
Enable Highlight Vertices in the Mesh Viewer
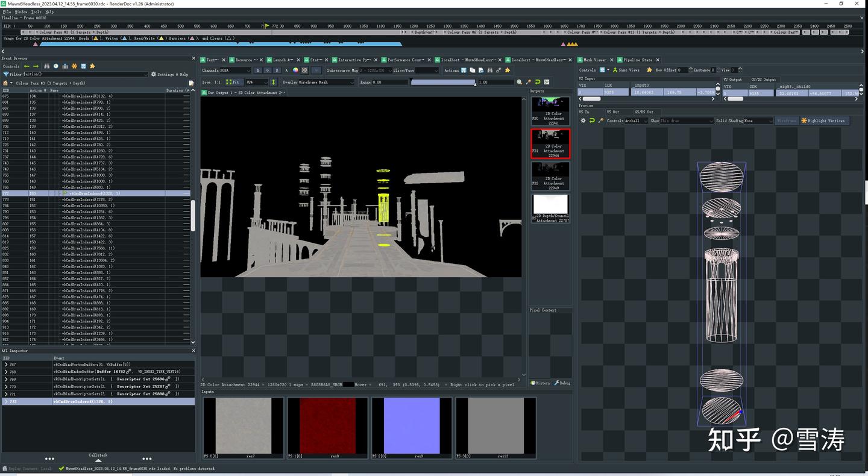[x=823, y=121]
